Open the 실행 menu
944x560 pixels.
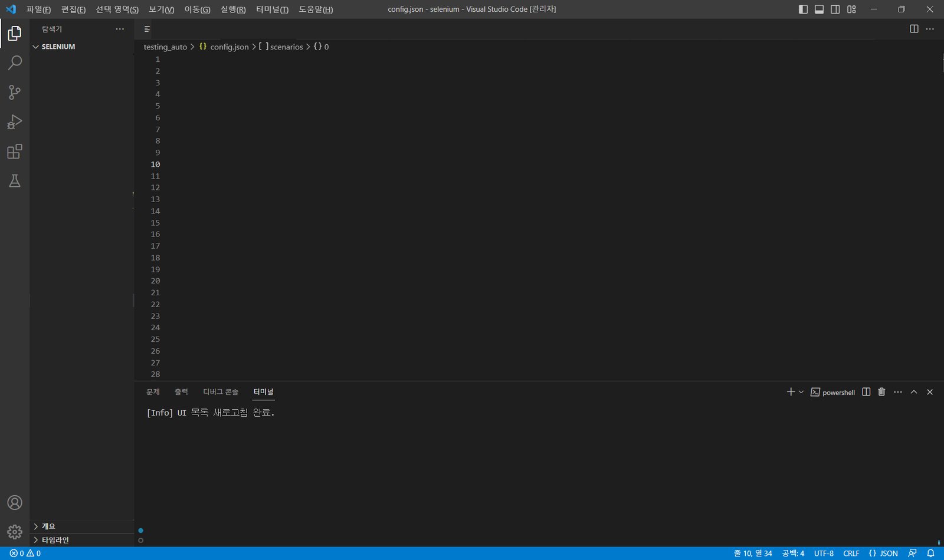pyautogui.click(x=233, y=9)
